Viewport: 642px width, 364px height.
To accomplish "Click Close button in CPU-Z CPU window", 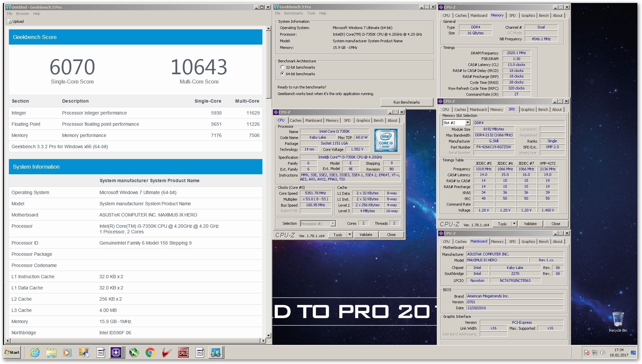I will [x=391, y=235].
